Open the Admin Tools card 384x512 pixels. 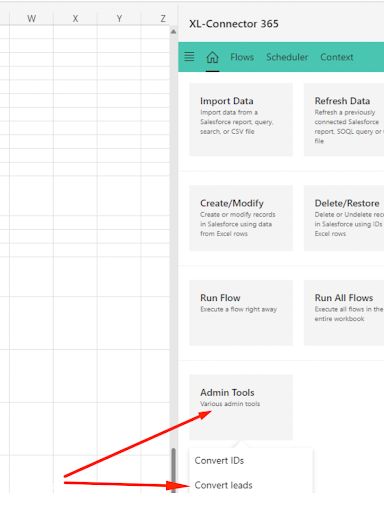241,407
